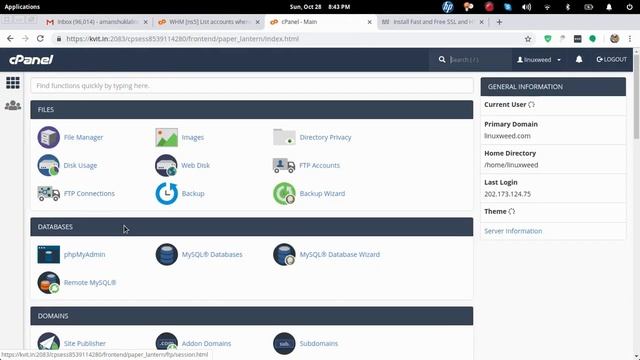Screen dimensions: 640x360
Task: Bookmark this page with the star icon
Action: (x=528, y=39)
